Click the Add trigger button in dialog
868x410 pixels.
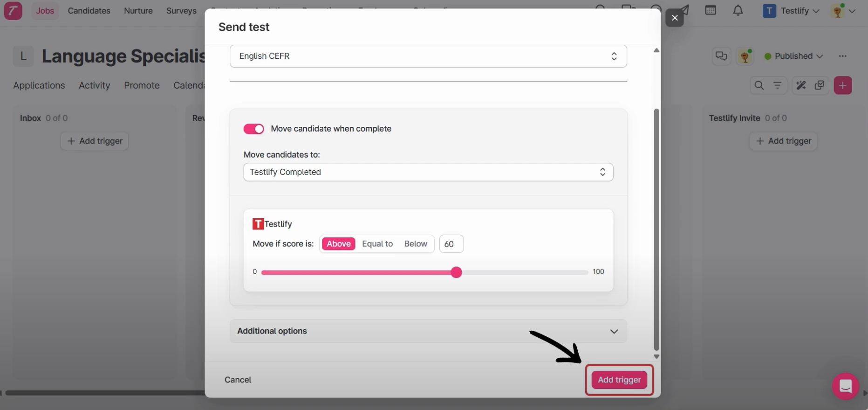[x=619, y=380]
